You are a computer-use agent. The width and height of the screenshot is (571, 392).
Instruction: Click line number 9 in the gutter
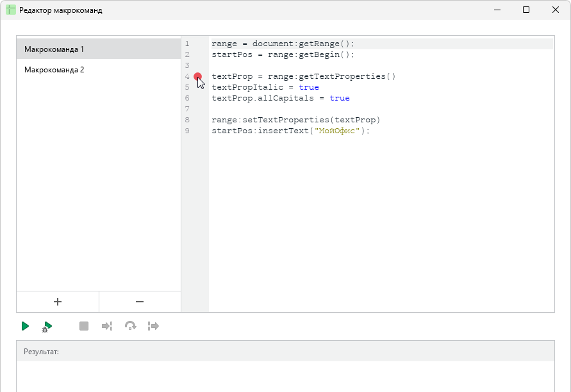tap(187, 131)
